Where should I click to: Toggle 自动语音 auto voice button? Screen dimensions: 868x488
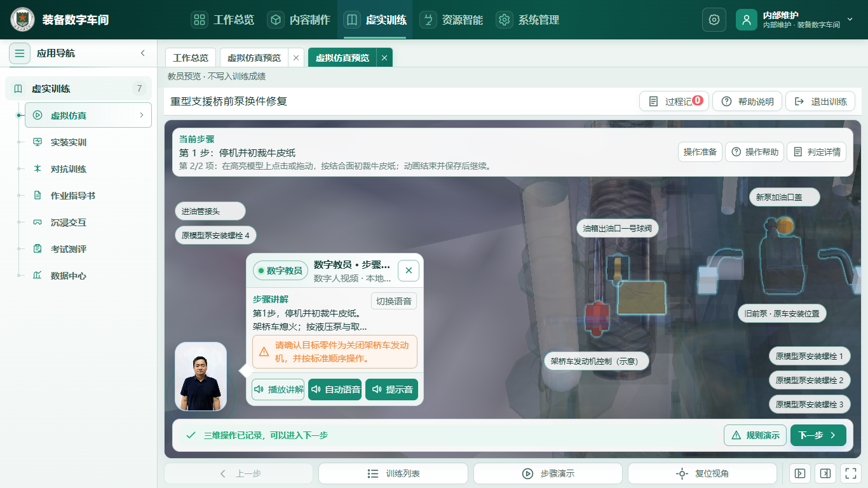coord(336,390)
